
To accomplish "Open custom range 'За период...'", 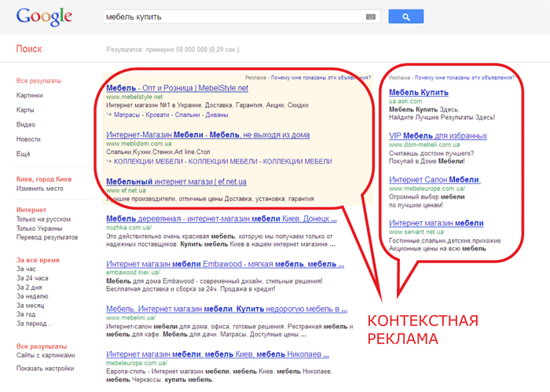I will [34, 324].
